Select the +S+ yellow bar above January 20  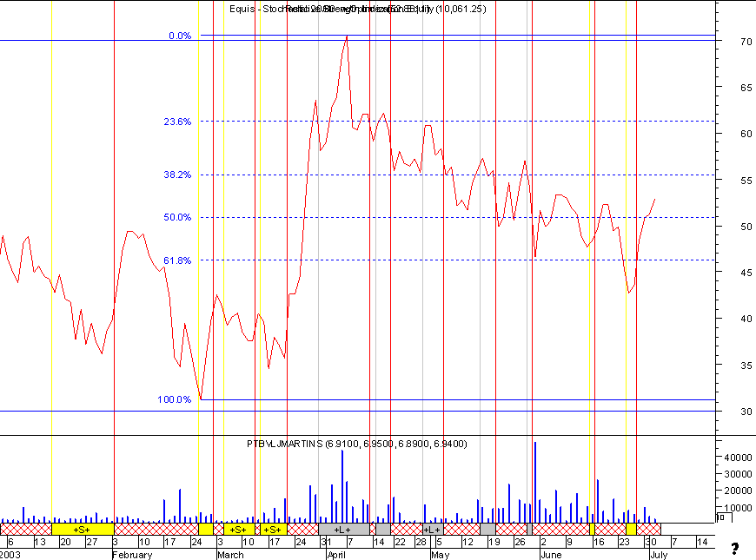(x=82, y=529)
